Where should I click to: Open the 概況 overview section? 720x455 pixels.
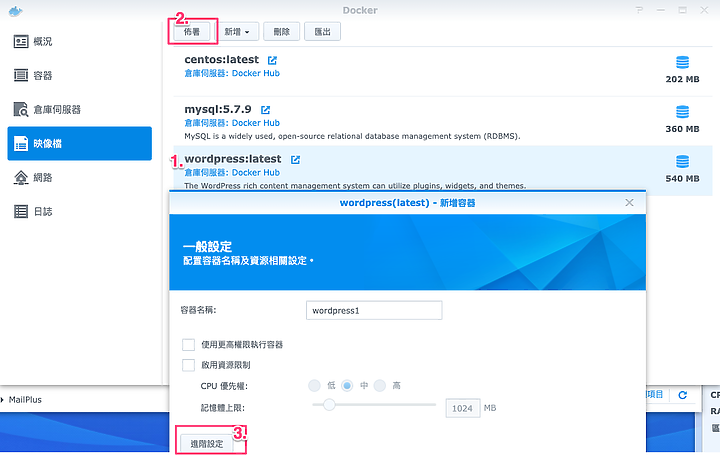coord(79,42)
